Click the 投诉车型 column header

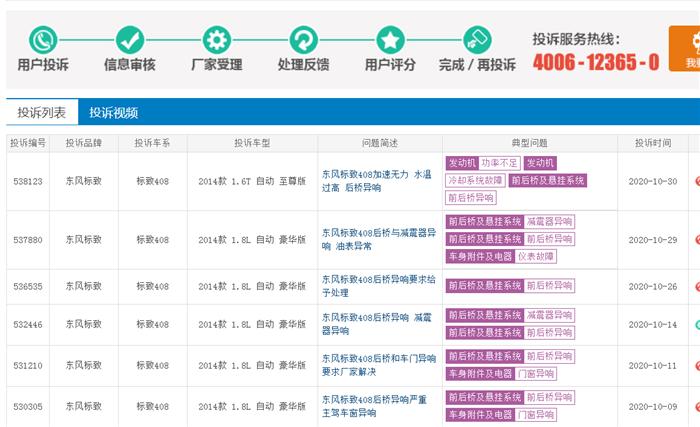(252, 143)
